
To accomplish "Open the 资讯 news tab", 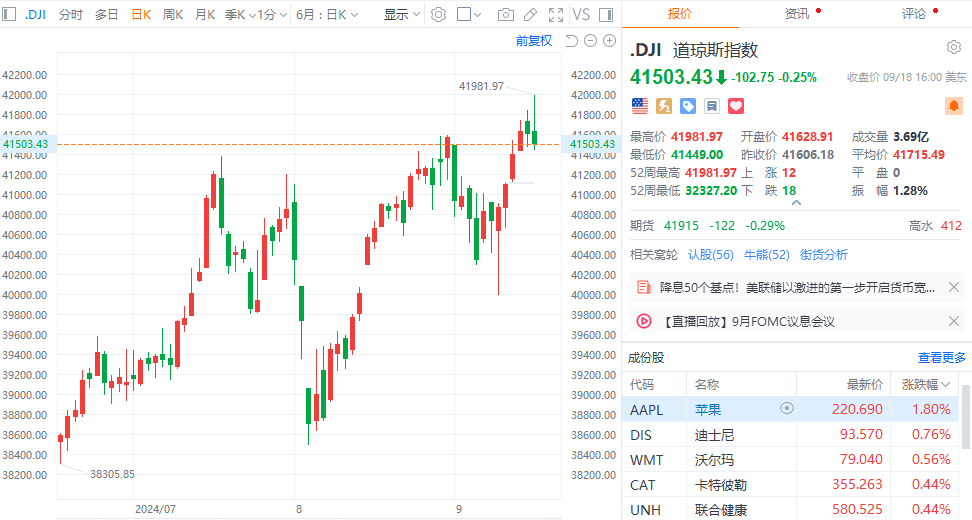I will [797, 14].
